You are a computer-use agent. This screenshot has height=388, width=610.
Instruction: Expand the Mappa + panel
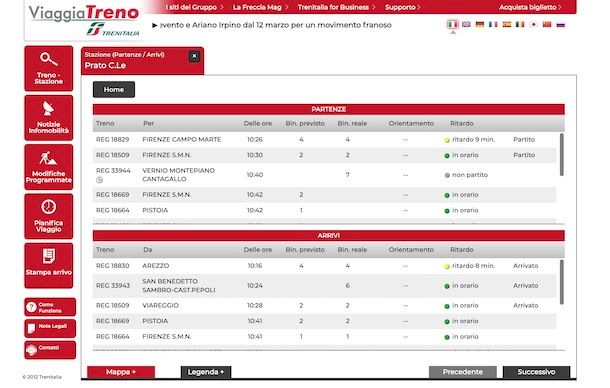(x=121, y=372)
